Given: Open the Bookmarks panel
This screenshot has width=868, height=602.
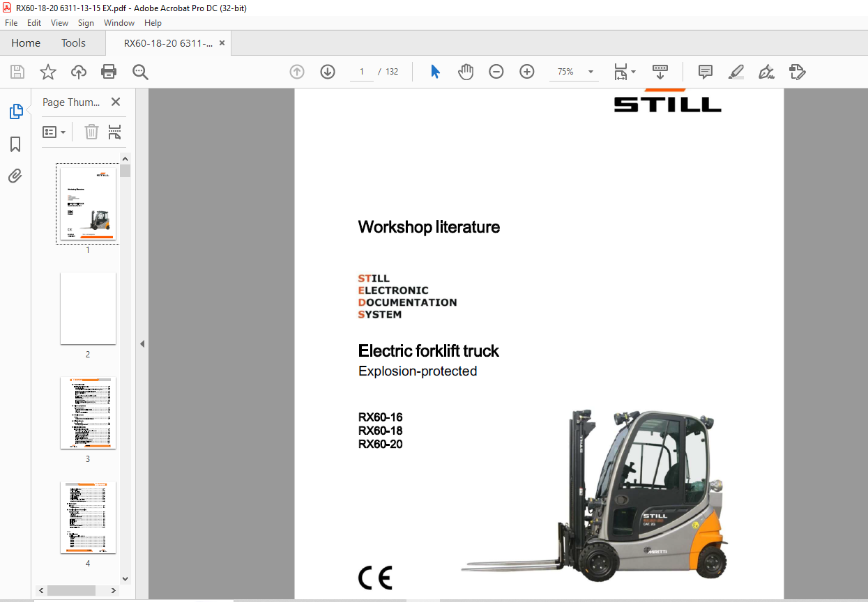Looking at the screenshot, I should [15, 144].
